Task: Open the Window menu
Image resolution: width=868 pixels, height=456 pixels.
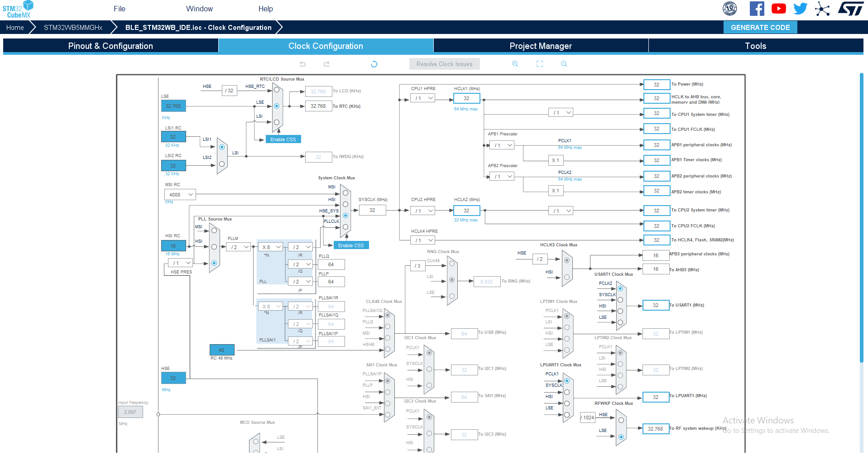Action: (199, 8)
